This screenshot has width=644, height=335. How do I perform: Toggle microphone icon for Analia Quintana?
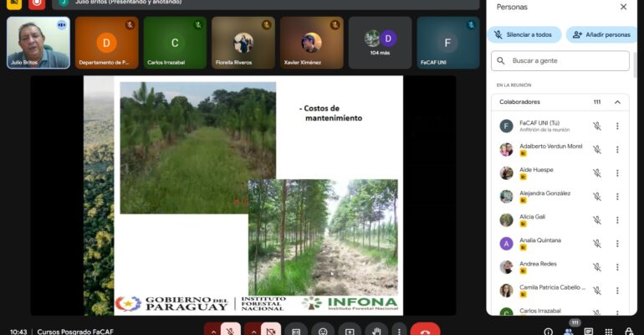(x=597, y=244)
